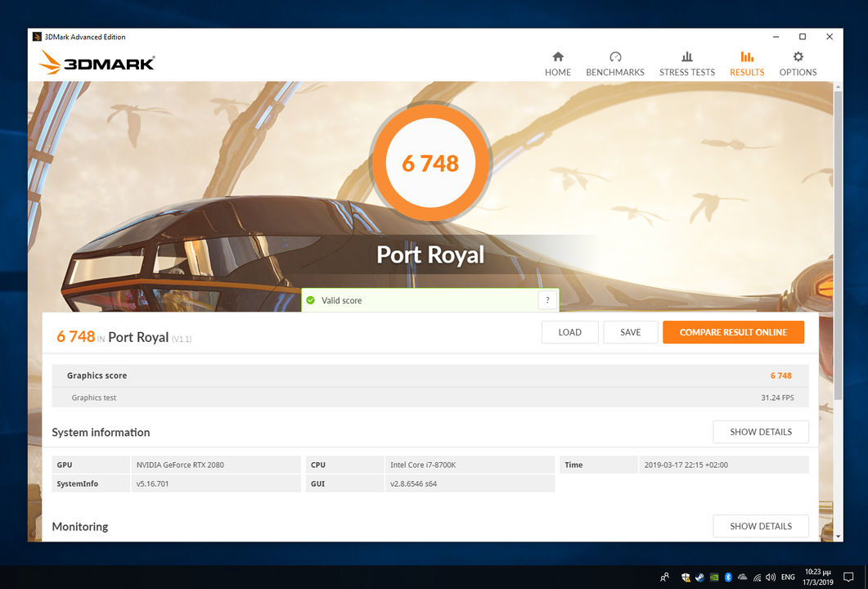The image size is (868, 589).
Task: Open the Options tab
Action: (798, 64)
